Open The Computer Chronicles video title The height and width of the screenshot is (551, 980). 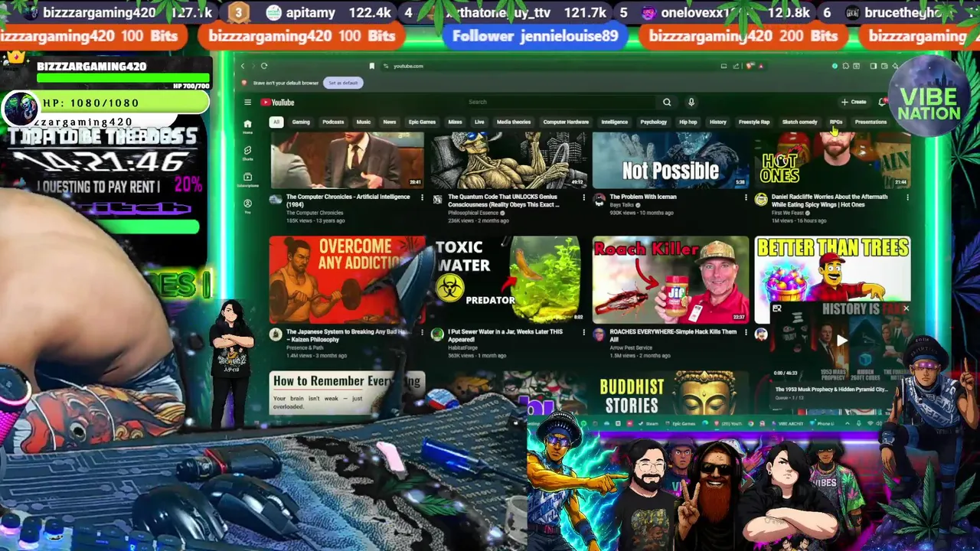(x=348, y=201)
